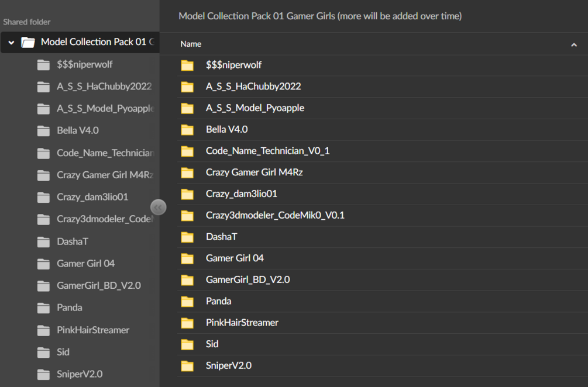The image size is (588, 387).
Task: Open Sid folder icon in the main list
Action: [x=187, y=344]
